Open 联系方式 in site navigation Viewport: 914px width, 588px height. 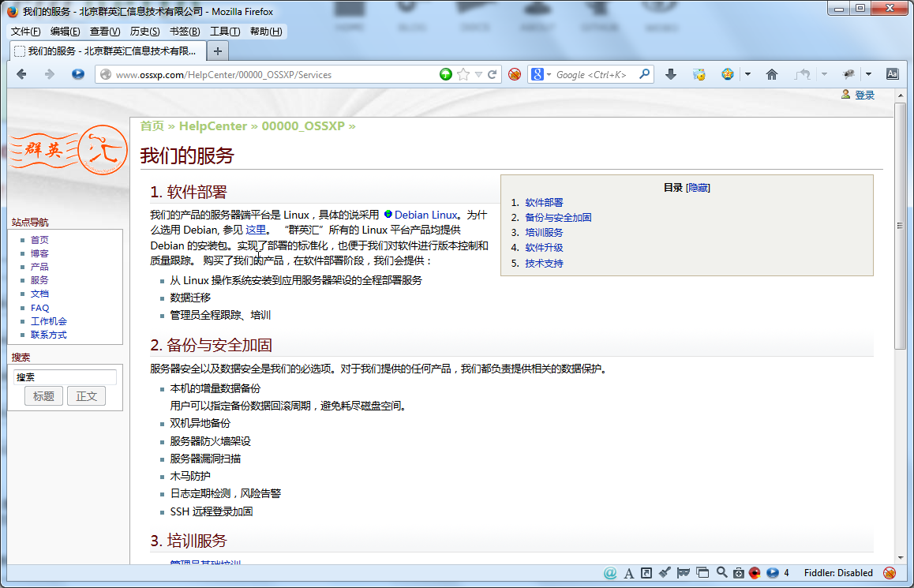(48, 335)
